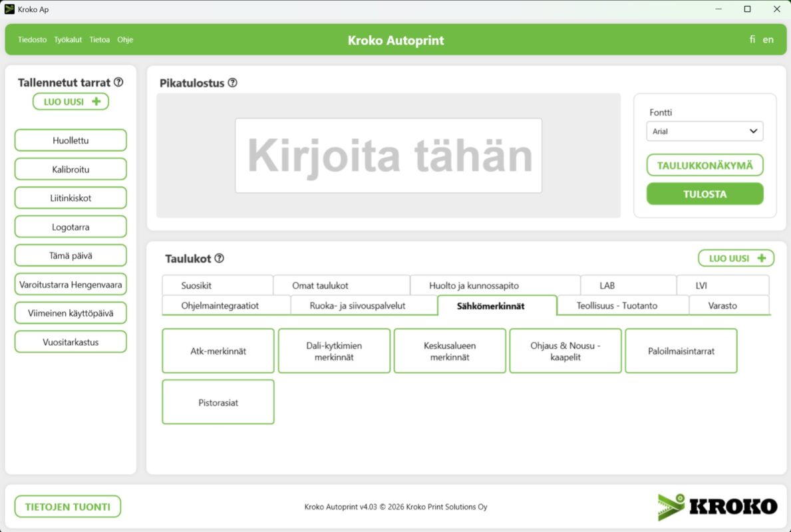Screen dimensions: 791x532
Task: Click the help icon next to Pikatulostus
Action: (232, 83)
